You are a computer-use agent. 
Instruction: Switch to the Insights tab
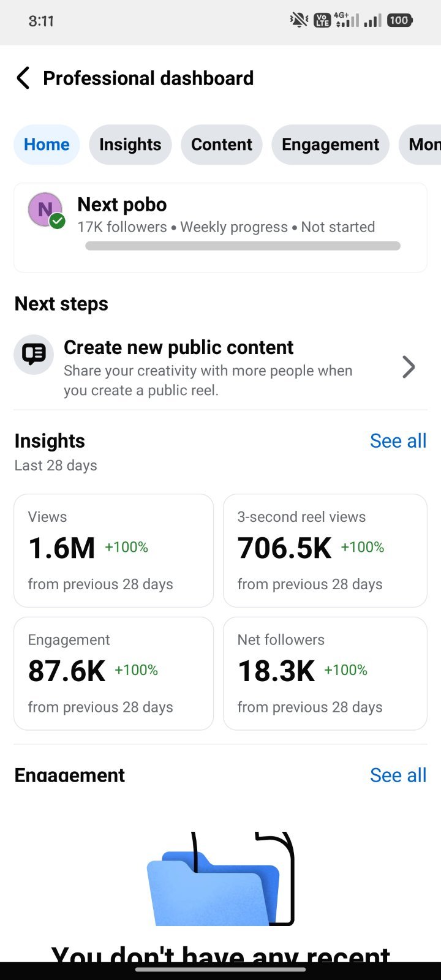[x=130, y=145]
